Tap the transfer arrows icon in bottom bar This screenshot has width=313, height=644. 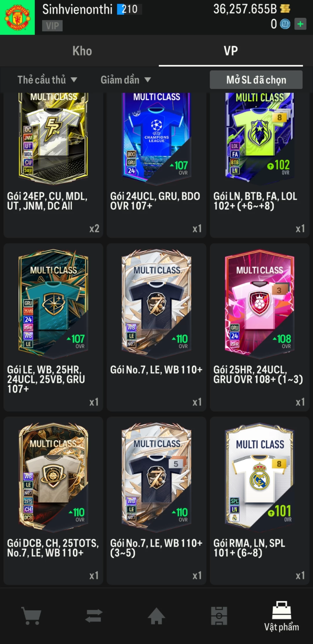pyautogui.click(x=94, y=616)
